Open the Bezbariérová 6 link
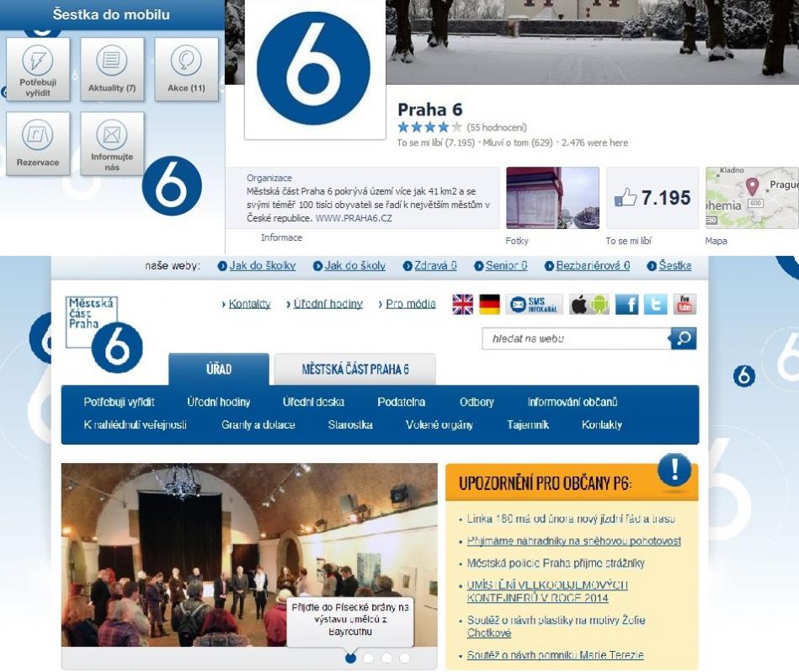Image resolution: width=799 pixels, height=672 pixels. pos(592,266)
